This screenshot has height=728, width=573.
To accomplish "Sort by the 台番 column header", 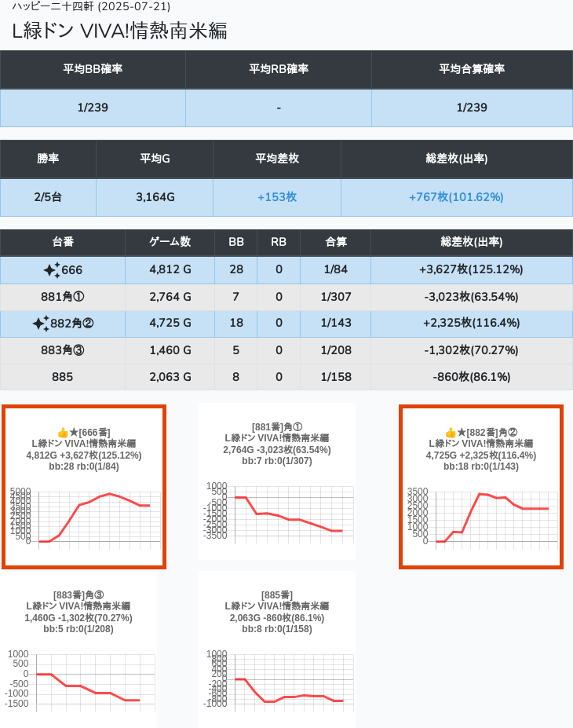I will tap(63, 243).
